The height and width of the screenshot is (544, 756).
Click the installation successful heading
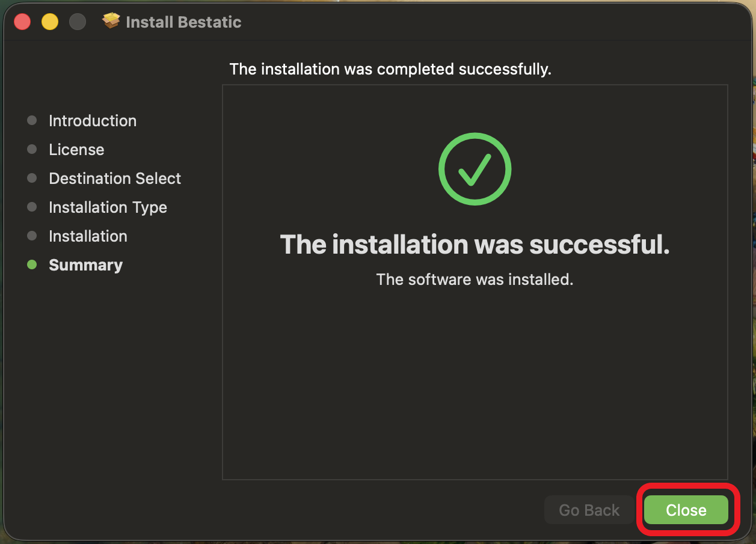click(474, 245)
